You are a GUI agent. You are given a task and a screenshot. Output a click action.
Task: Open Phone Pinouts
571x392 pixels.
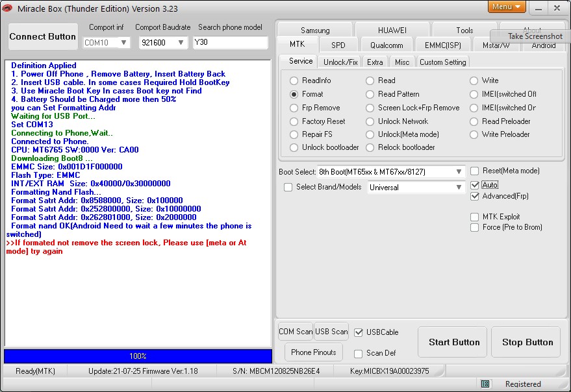(x=314, y=352)
